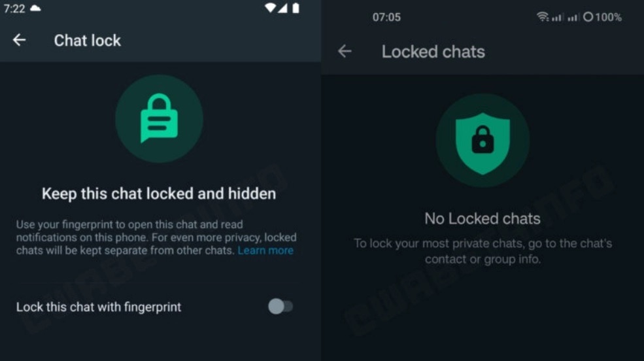Tap the circular battery ring icon near 100%
Screen dimensions: 644x361
click(x=588, y=17)
